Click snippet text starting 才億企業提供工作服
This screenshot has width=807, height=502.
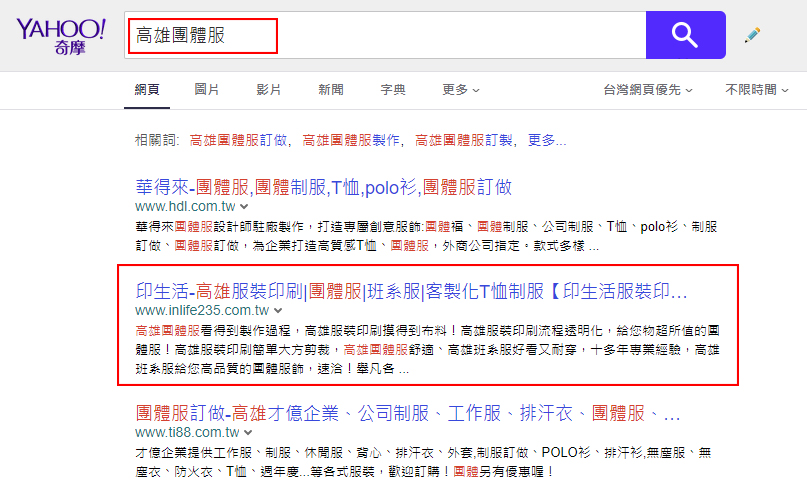point(424,462)
